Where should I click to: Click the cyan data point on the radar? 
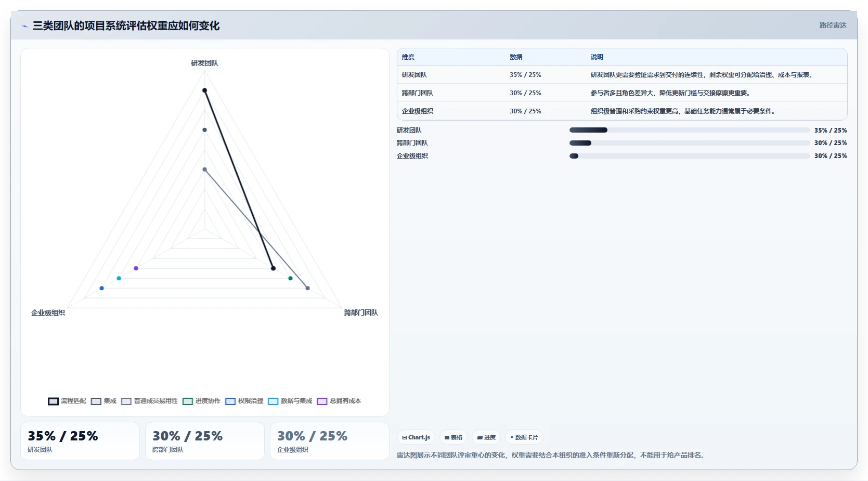click(119, 278)
